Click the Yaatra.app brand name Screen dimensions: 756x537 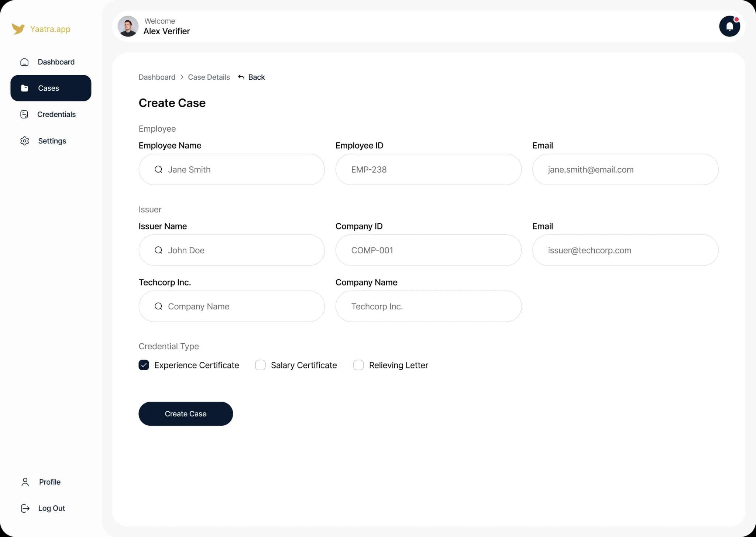tap(50, 29)
